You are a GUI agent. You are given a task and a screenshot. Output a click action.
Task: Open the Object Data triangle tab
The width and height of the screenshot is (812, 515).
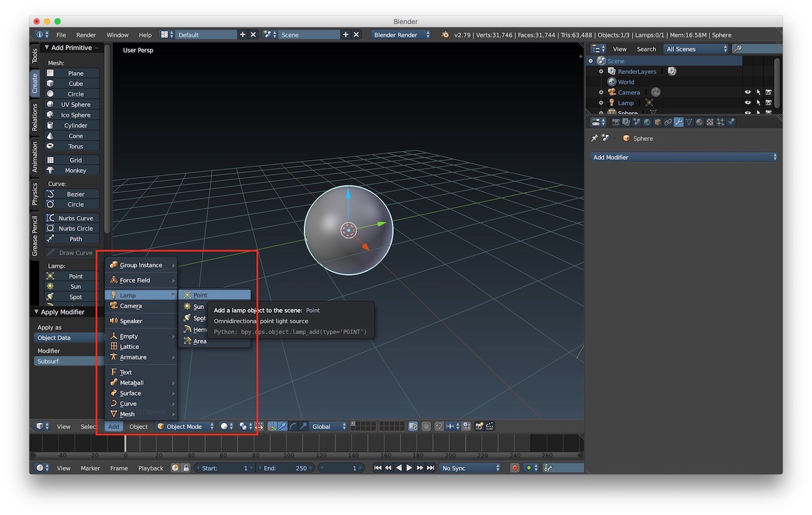click(x=689, y=122)
